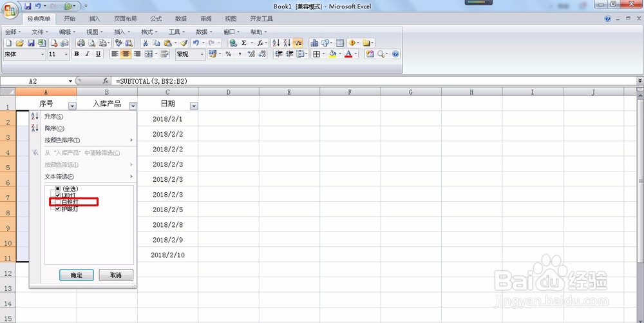The height and width of the screenshot is (323, 644).
Task: Open the 文件 classic menu
Action: [x=40, y=32]
